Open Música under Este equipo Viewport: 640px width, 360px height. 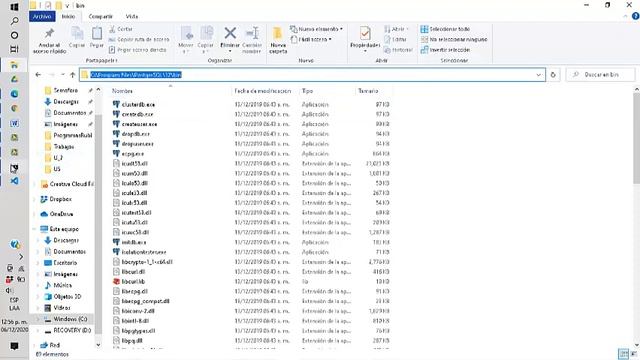pyautogui.click(x=62, y=285)
